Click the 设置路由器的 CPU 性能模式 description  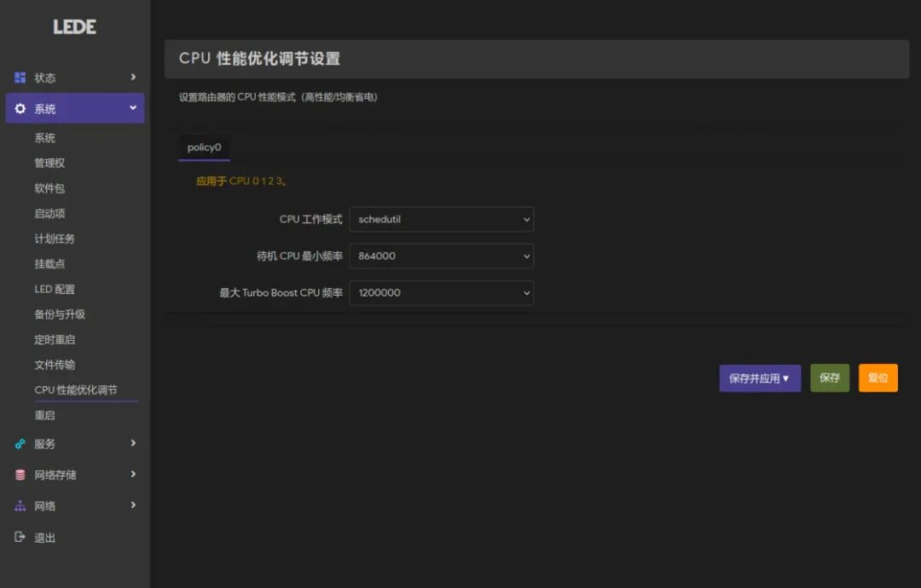point(278,97)
